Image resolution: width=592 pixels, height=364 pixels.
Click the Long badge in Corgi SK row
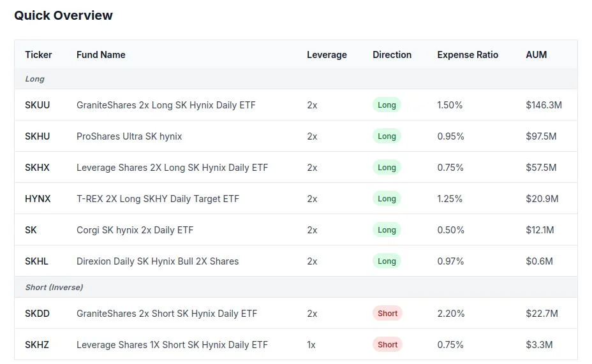(x=387, y=230)
